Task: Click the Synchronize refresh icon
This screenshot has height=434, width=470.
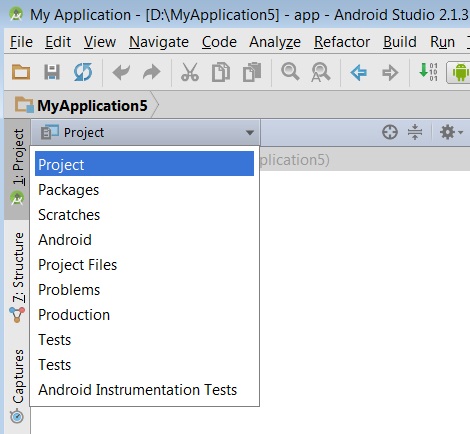Action: [83, 72]
